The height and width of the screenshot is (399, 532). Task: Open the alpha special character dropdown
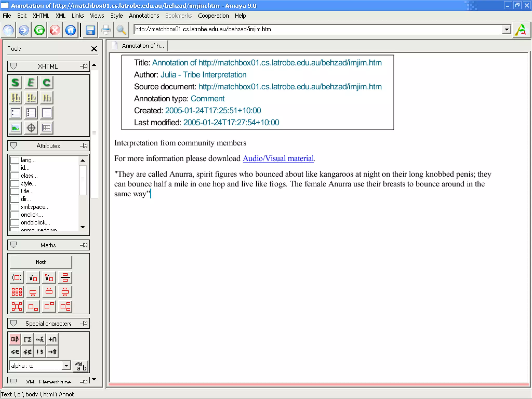[66, 366]
